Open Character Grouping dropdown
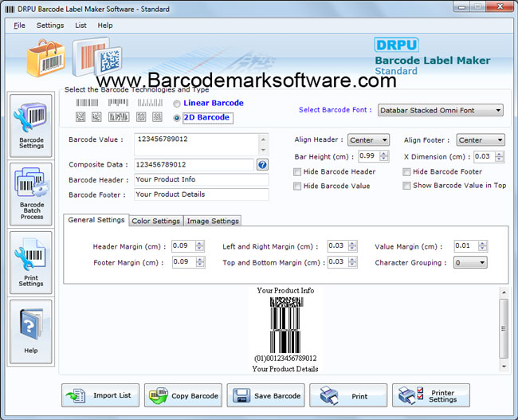This screenshot has width=518, height=420. click(470, 263)
